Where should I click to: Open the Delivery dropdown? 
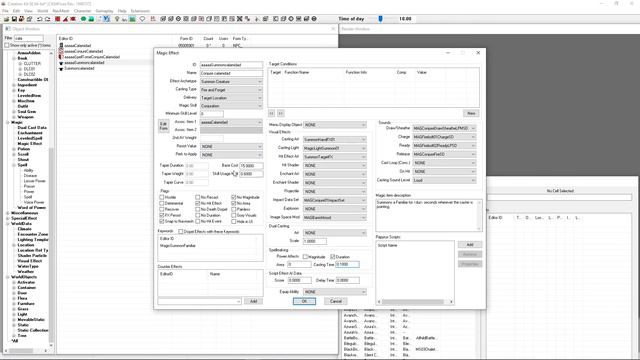click(231, 98)
